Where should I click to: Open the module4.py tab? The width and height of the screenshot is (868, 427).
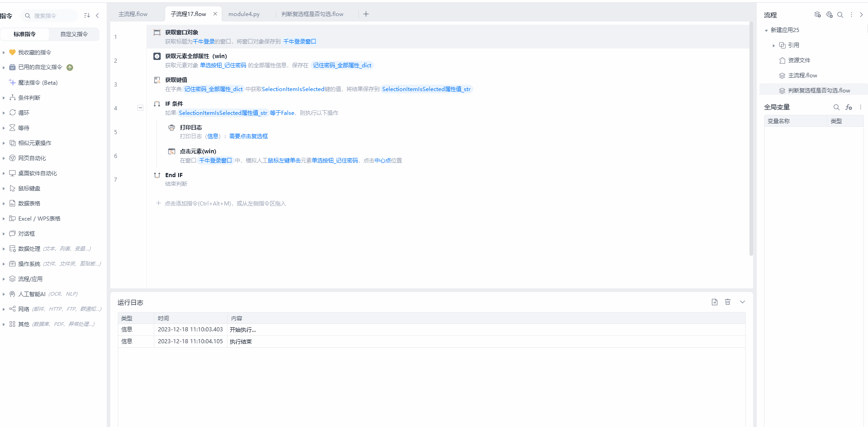point(244,14)
